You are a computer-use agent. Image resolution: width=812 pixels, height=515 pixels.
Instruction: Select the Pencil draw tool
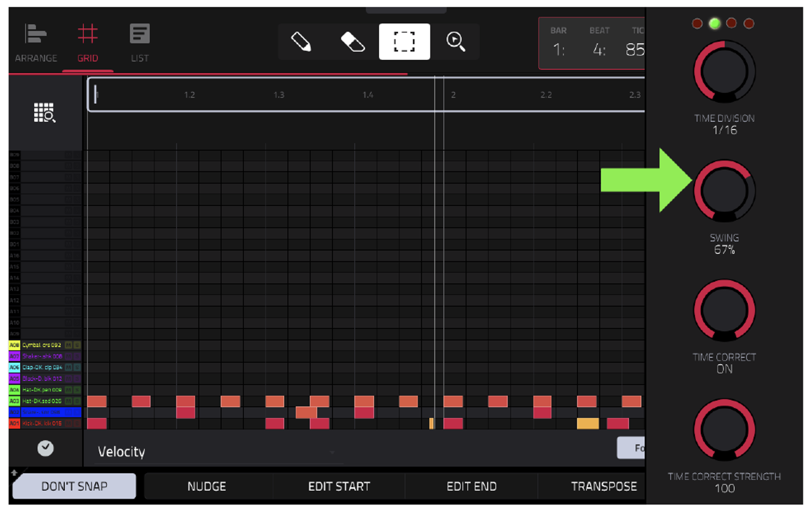click(301, 42)
